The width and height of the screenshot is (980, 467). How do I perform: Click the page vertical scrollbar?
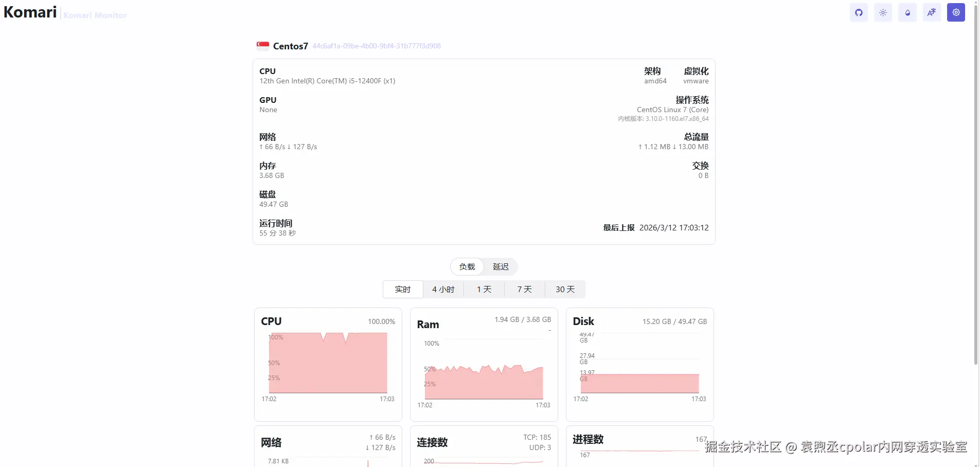coord(976,185)
